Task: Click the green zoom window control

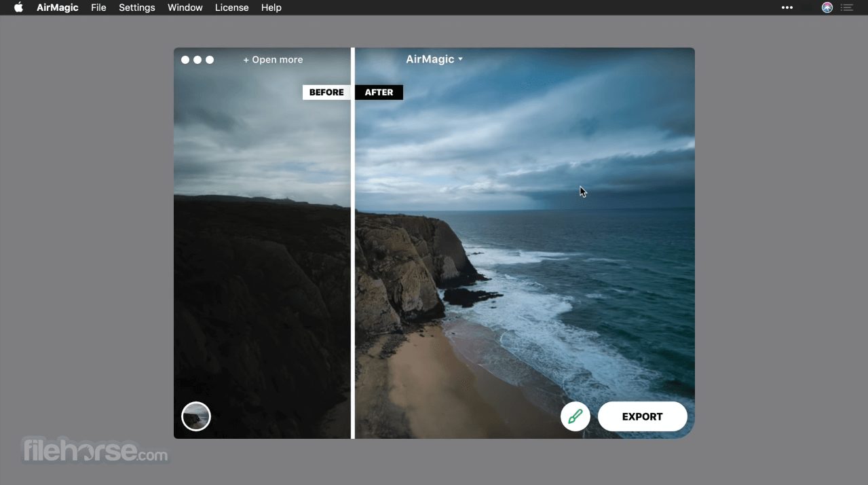Action: (210, 60)
